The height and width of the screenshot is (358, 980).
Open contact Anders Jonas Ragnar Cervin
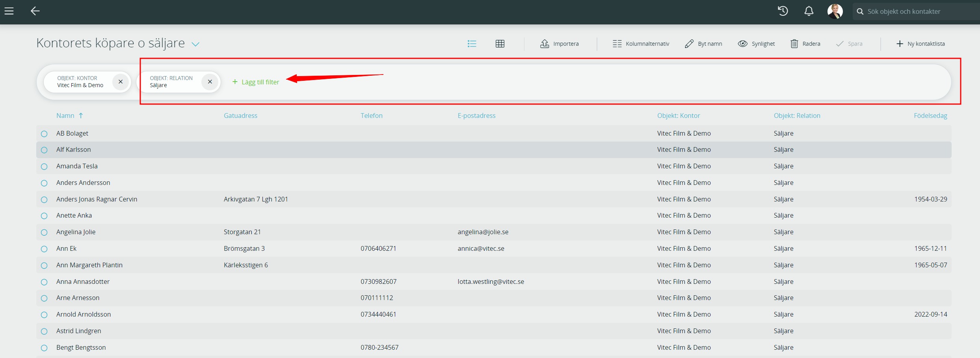point(97,199)
